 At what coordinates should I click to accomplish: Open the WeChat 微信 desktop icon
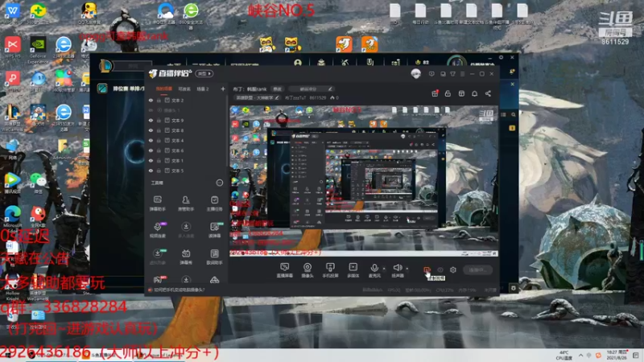pos(38,183)
